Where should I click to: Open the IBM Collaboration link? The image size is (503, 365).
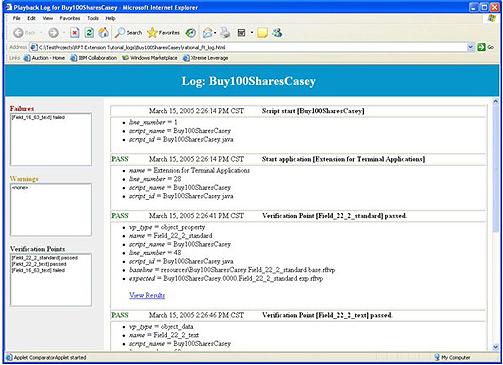pos(94,58)
